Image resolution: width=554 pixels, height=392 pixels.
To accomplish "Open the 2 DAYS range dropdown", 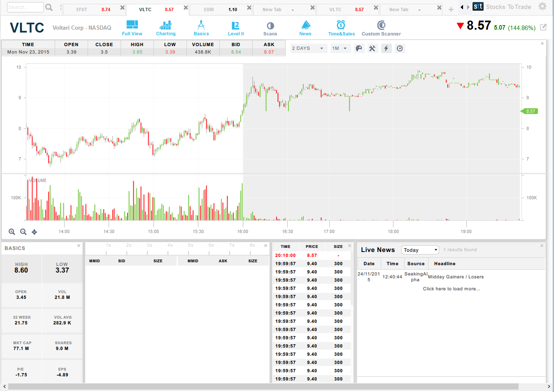I will tap(309, 49).
